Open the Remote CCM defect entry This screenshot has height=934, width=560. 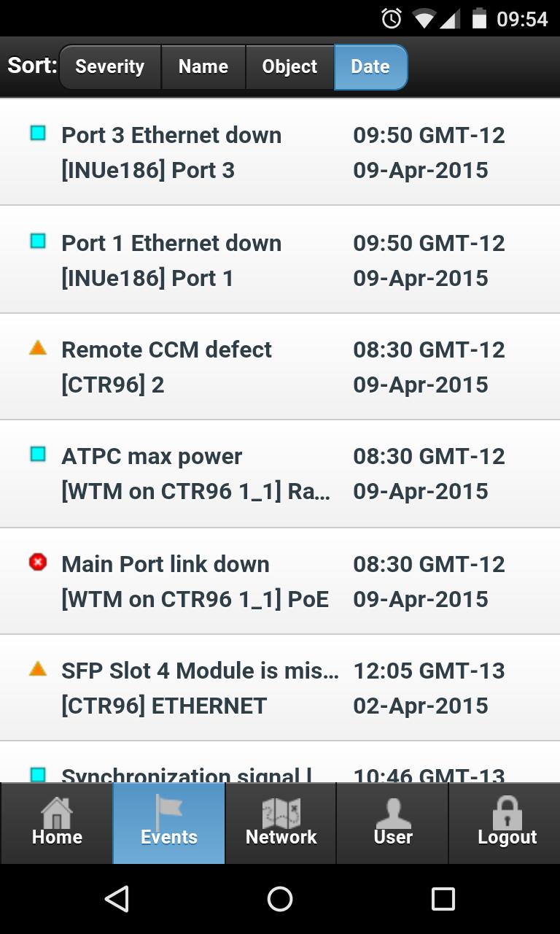197,367
